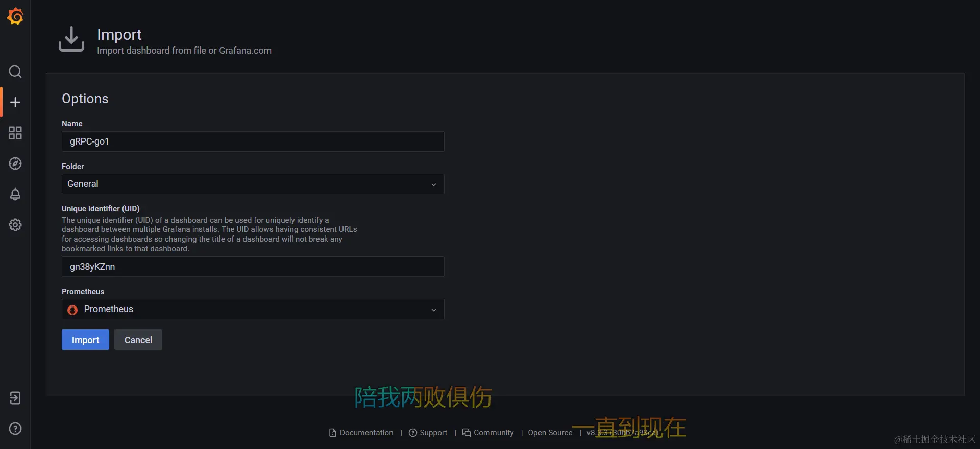Viewport: 980px width, 449px height.
Task: Open the Explore compass icon
Action: [15, 163]
